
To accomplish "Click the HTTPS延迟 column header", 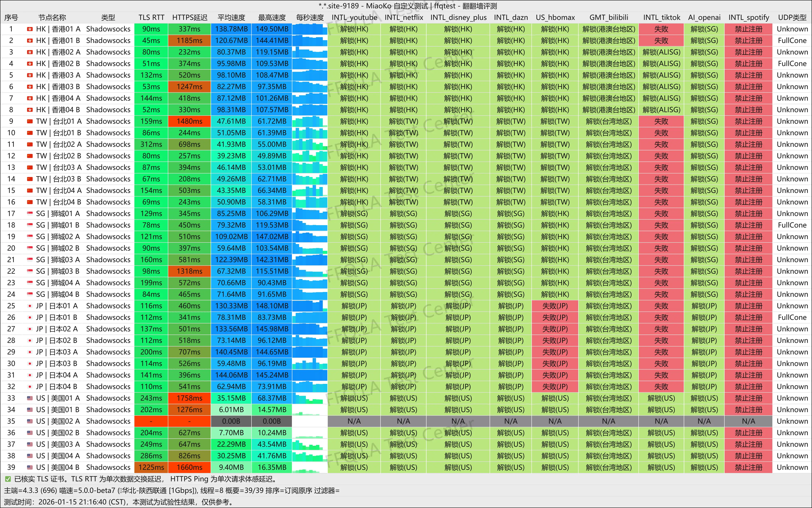I will [x=190, y=18].
